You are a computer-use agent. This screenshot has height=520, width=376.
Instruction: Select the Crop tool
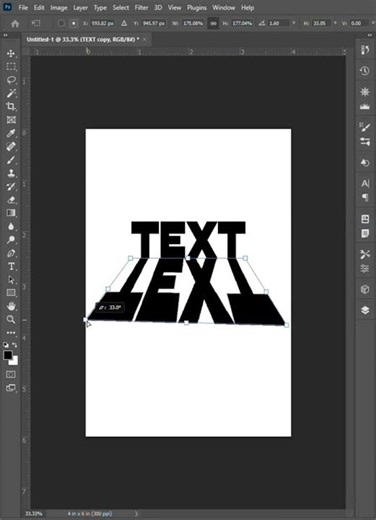tap(11, 107)
